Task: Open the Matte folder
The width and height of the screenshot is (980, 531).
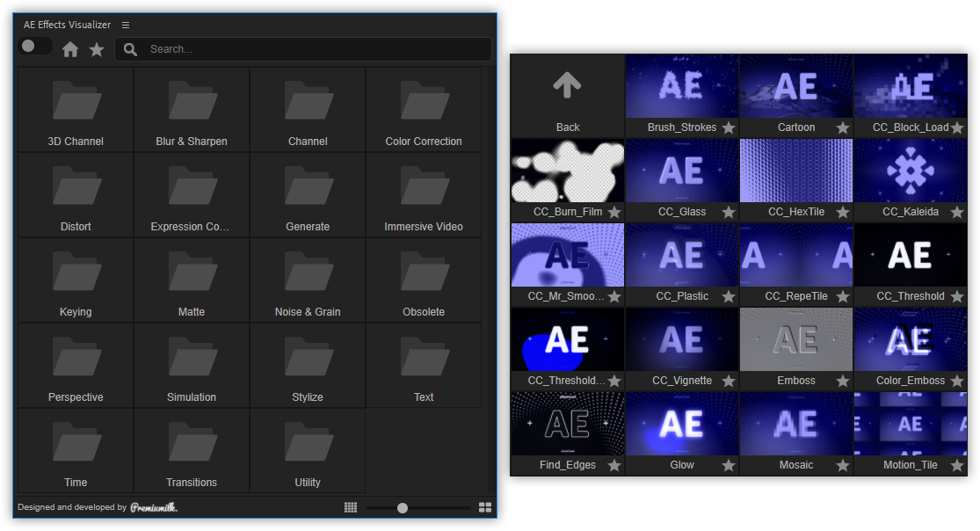Action: [x=192, y=280]
